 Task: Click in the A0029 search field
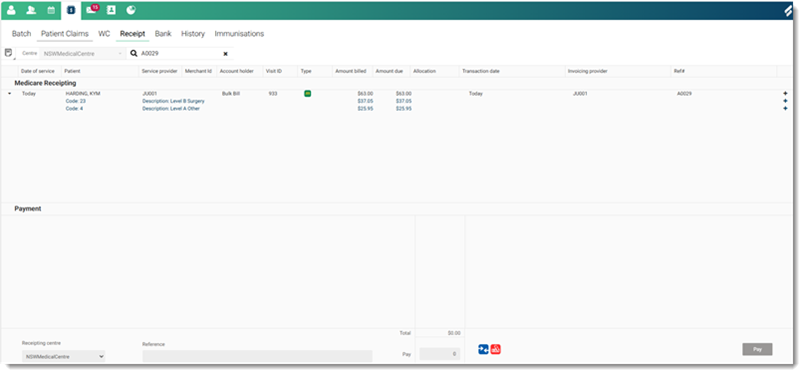pyautogui.click(x=180, y=53)
